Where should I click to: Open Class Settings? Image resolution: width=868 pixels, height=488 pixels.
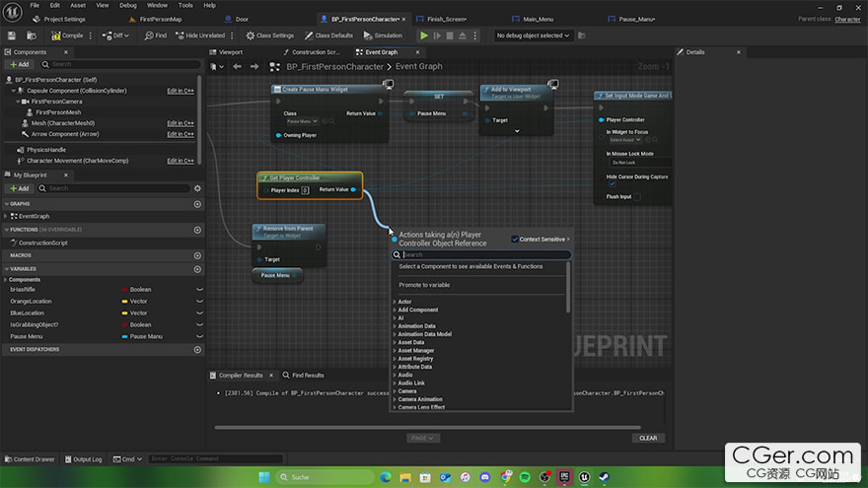click(x=270, y=35)
